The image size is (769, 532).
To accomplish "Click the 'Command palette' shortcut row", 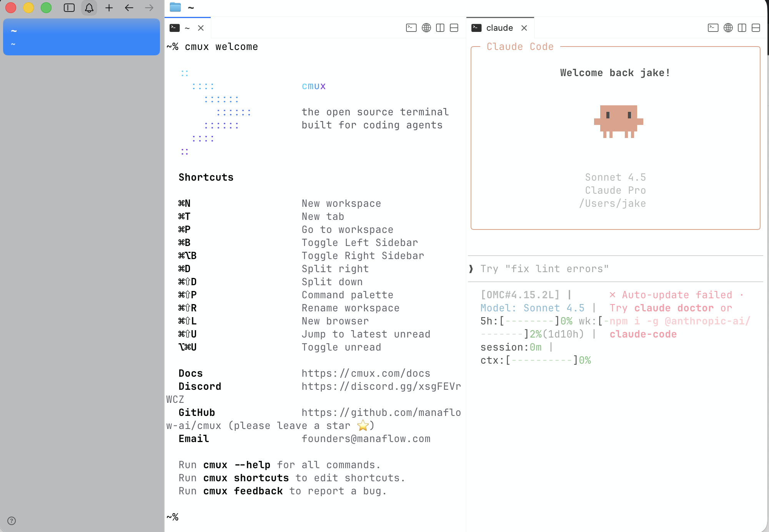I will pyautogui.click(x=286, y=295).
